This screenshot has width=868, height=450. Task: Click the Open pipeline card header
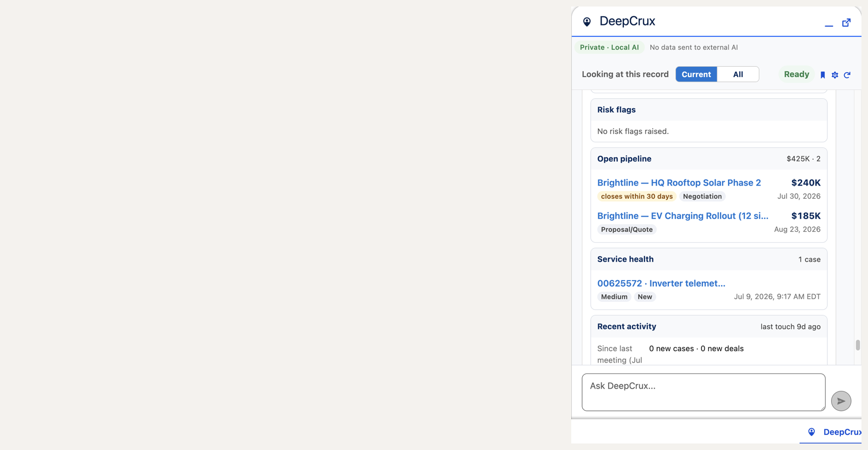pyautogui.click(x=709, y=159)
